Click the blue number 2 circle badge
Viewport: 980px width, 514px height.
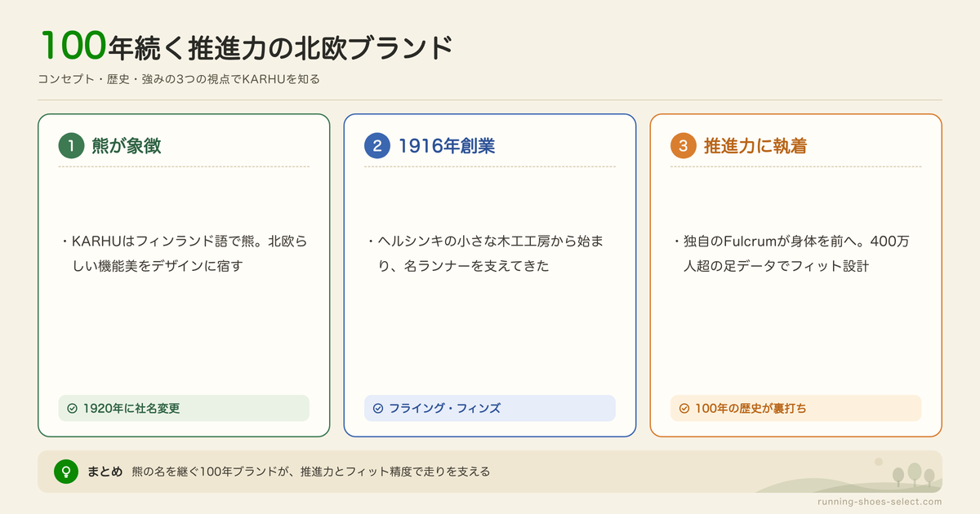pyautogui.click(x=377, y=146)
